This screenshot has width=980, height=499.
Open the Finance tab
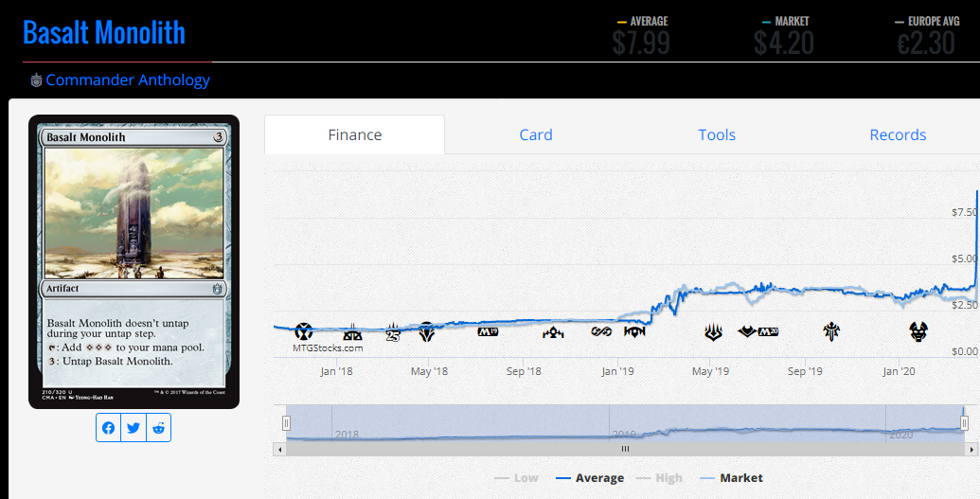[x=355, y=134]
